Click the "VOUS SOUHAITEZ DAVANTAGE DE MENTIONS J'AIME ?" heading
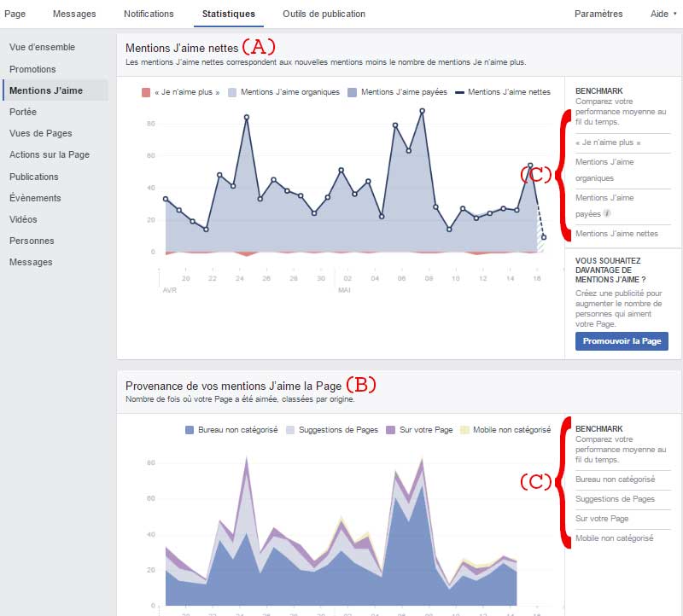This screenshot has width=683, height=616. 610,270
